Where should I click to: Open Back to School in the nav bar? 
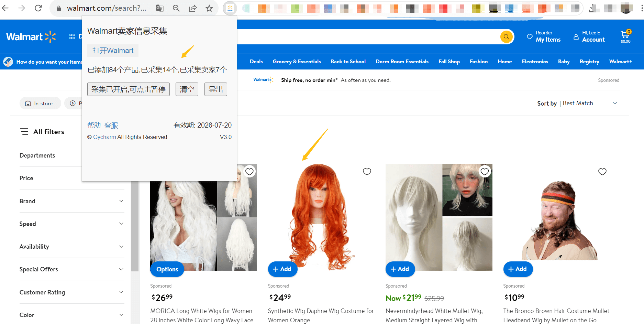pyautogui.click(x=348, y=62)
